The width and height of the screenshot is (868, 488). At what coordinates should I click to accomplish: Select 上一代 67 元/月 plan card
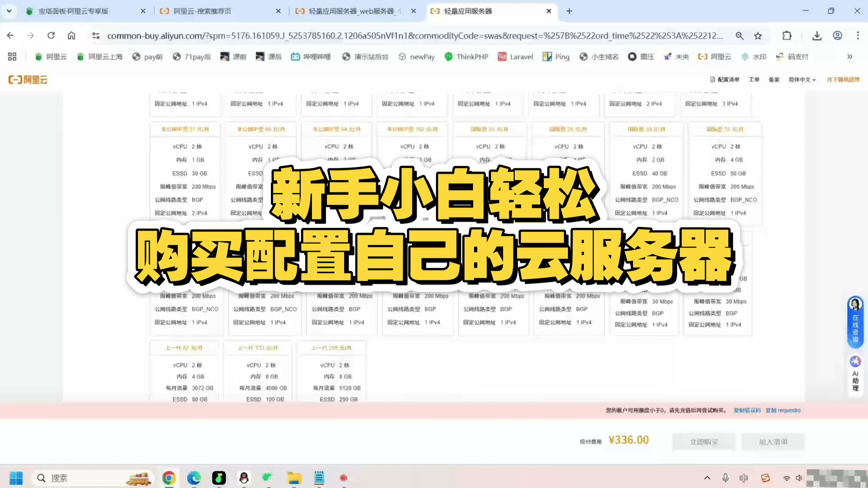tap(184, 372)
